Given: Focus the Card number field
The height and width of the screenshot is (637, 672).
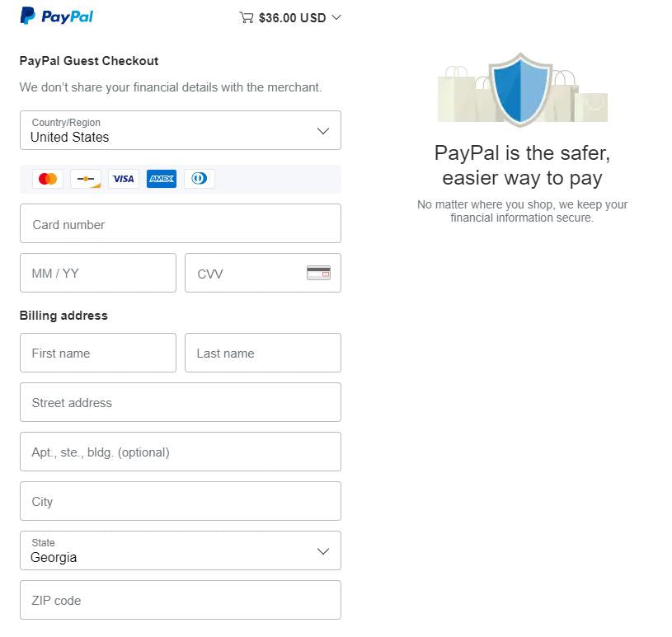Looking at the screenshot, I should (181, 223).
